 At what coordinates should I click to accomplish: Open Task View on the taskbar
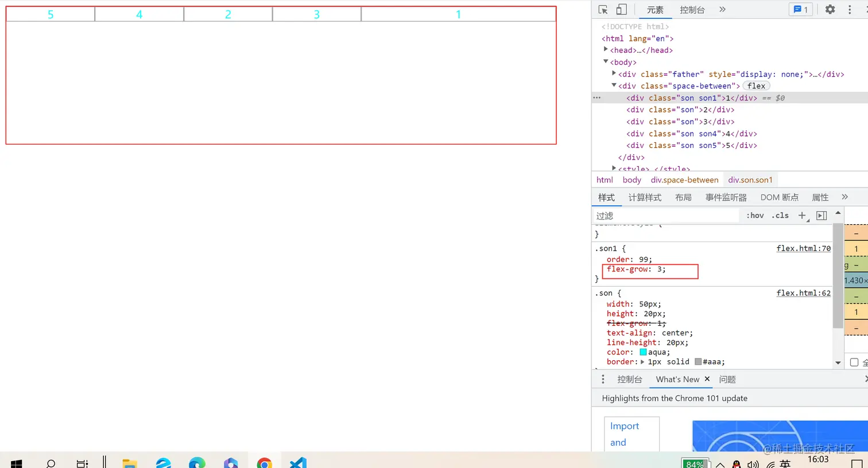pyautogui.click(x=82, y=463)
